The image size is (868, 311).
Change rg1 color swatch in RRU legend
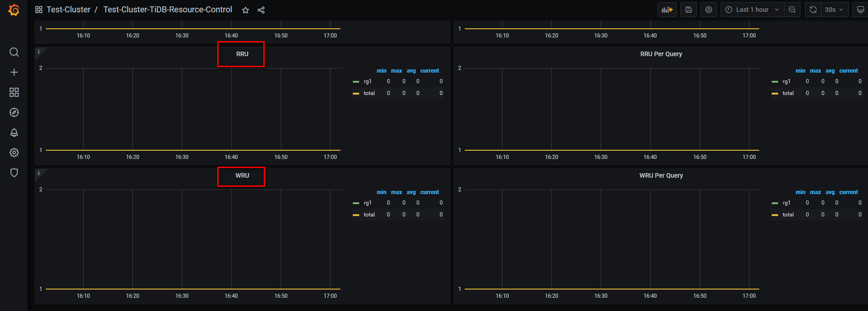click(356, 82)
